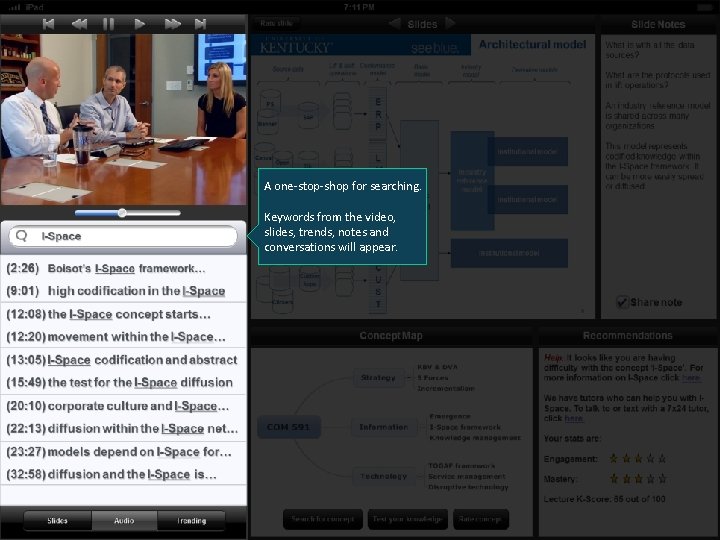Click 'here' link to contact a tutor

click(x=574, y=418)
